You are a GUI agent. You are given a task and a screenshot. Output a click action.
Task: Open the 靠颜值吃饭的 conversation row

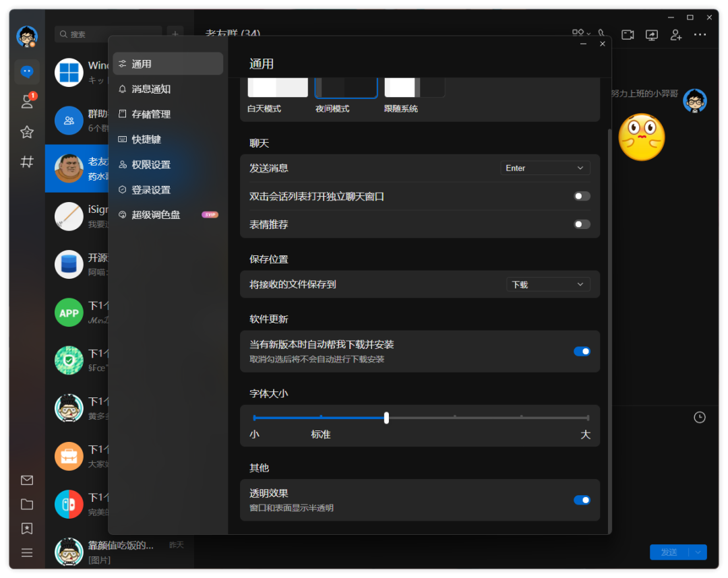tap(119, 552)
